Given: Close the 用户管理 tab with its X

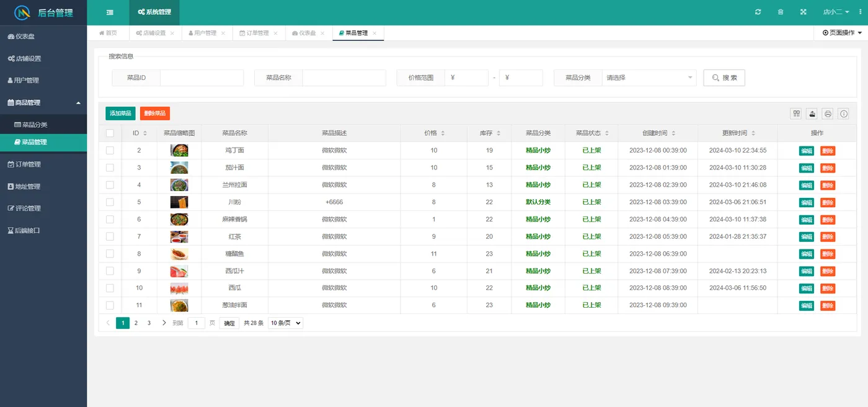Looking at the screenshot, I should click(223, 33).
